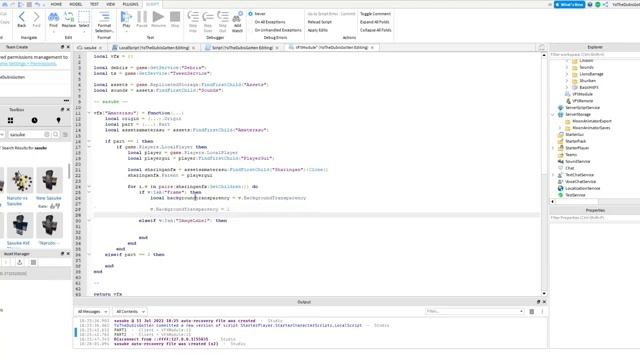
Task: Select VFXModule in Explorer
Action: click(x=582, y=94)
